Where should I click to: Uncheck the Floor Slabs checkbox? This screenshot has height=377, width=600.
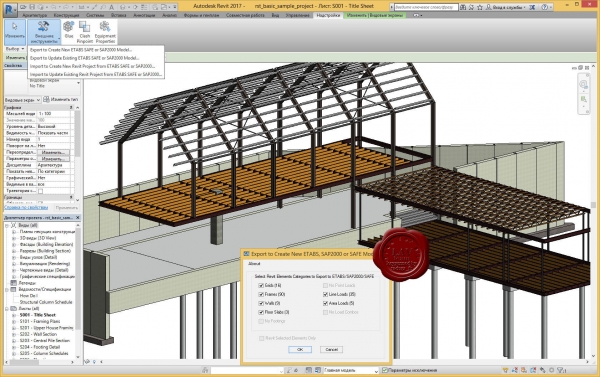(x=261, y=312)
